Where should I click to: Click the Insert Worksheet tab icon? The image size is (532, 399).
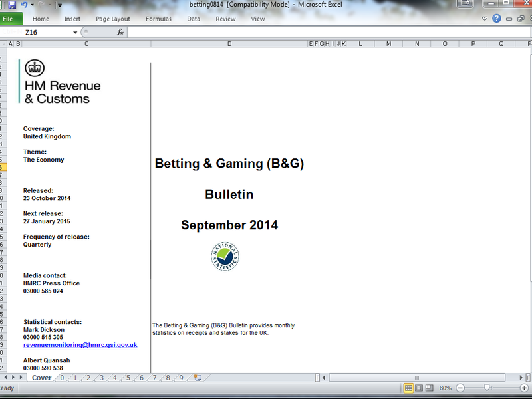(x=198, y=378)
